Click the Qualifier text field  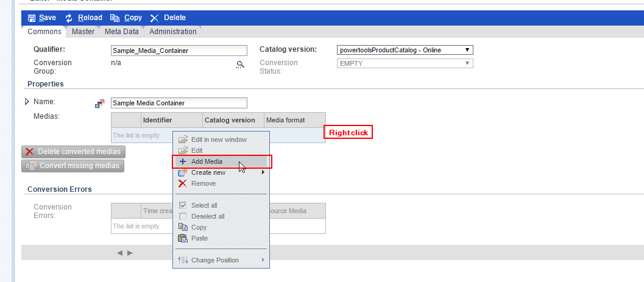179,51
